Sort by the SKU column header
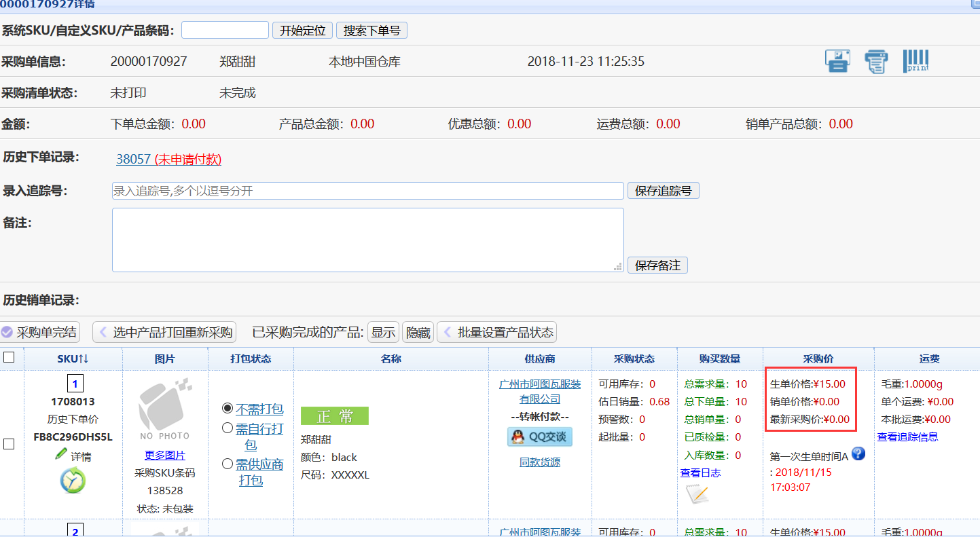Viewport: 980px width, 537px height. 73,358
